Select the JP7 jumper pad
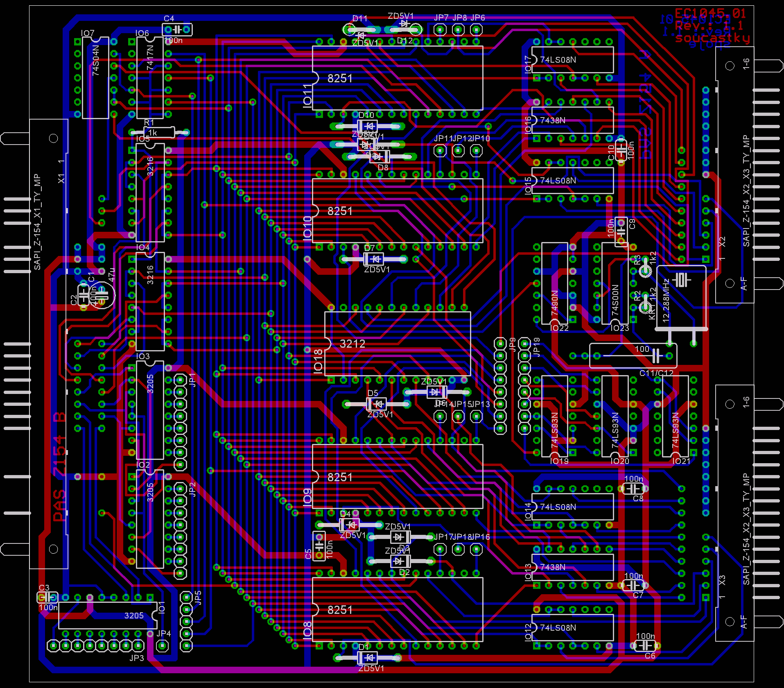This screenshot has width=784, height=688. (440, 29)
